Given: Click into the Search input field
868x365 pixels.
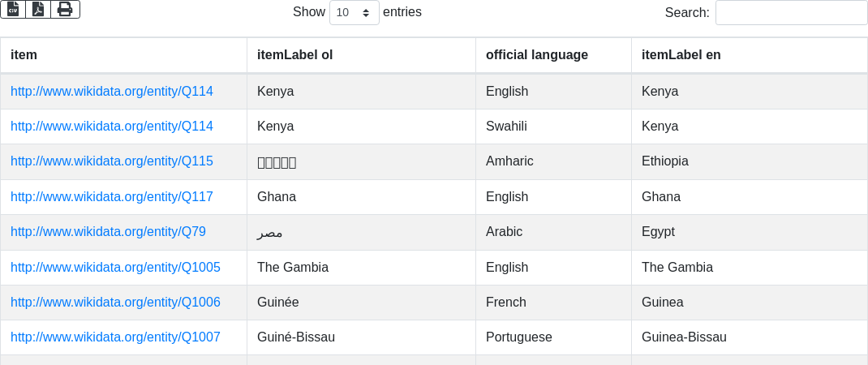Looking at the screenshot, I should click(791, 12).
